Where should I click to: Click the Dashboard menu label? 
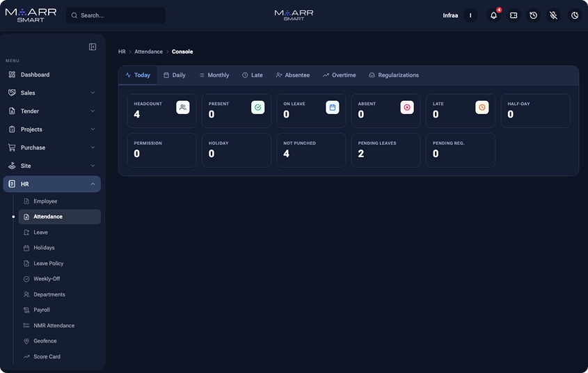35,74
